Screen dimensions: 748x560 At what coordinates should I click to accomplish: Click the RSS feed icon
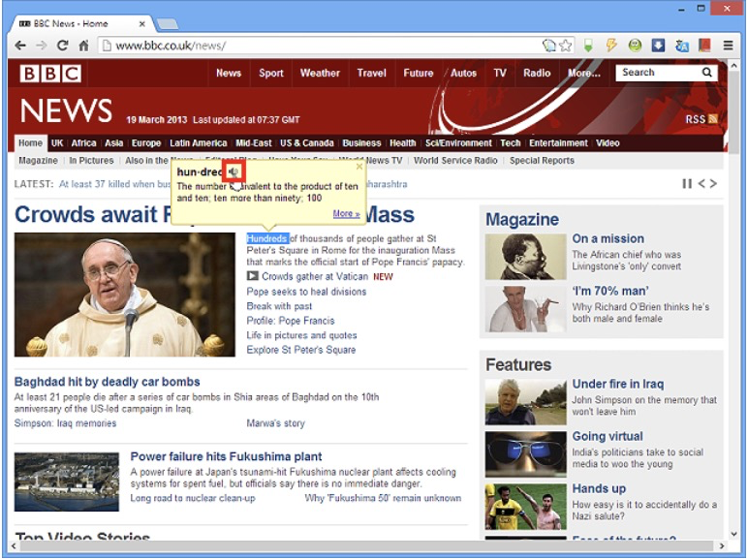[x=713, y=119]
